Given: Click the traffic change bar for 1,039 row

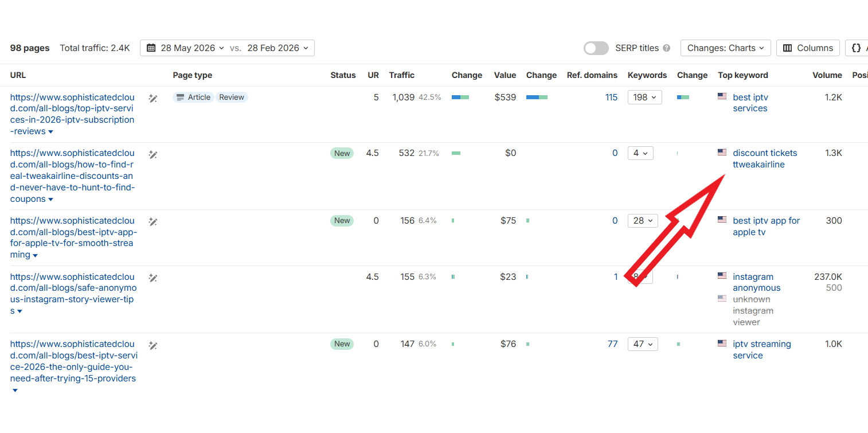Looking at the screenshot, I should coord(460,97).
